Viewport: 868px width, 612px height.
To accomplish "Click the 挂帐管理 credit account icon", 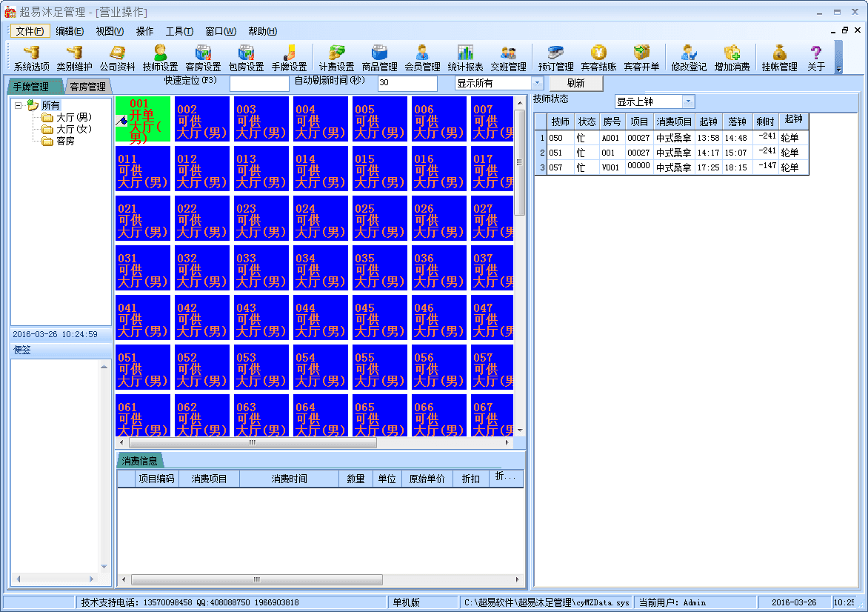I will 779,58.
